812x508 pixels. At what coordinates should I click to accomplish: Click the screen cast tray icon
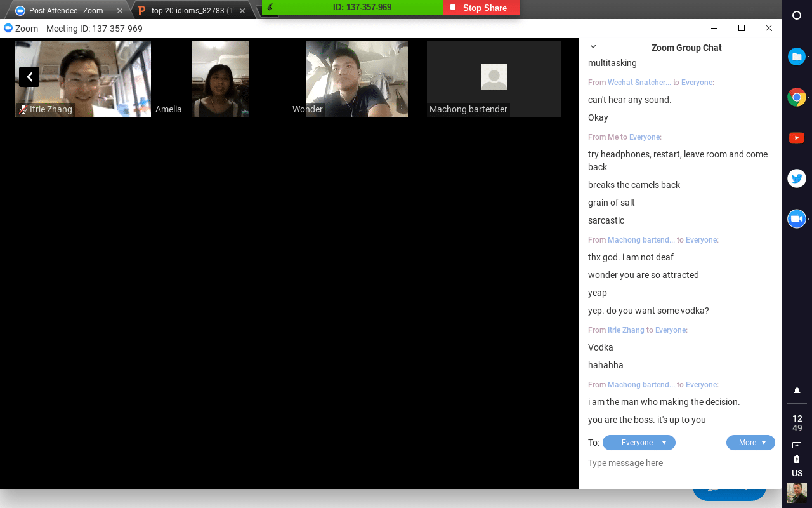(x=797, y=445)
